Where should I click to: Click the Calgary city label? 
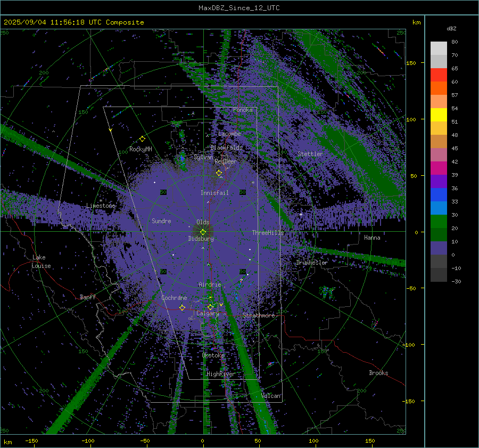click(x=208, y=313)
